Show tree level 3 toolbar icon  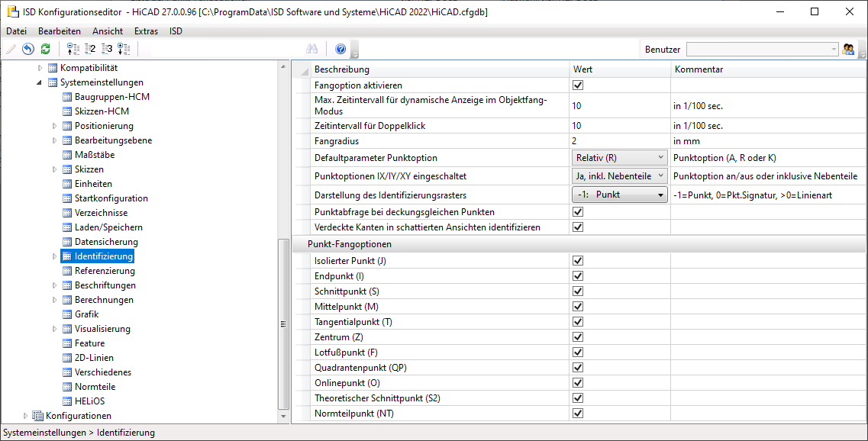pyautogui.click(x=107, y=49)
